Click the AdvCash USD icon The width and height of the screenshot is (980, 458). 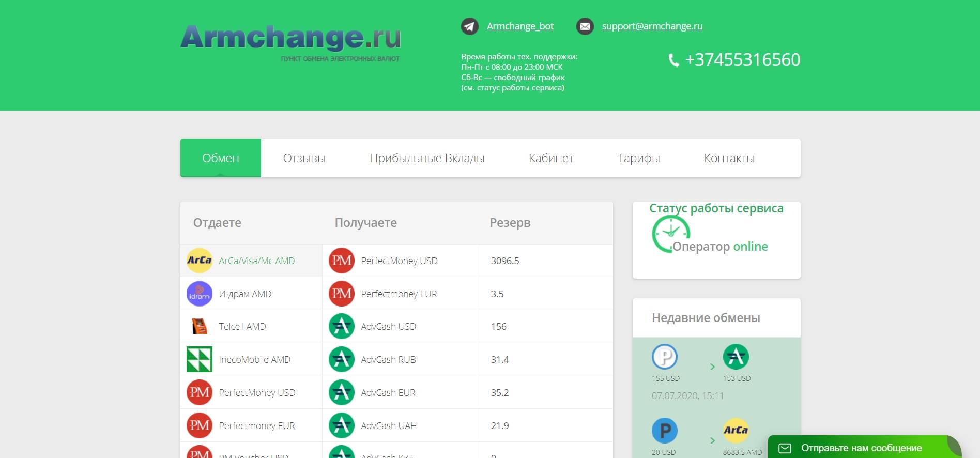pyautogui.click(x=342, y=326)
